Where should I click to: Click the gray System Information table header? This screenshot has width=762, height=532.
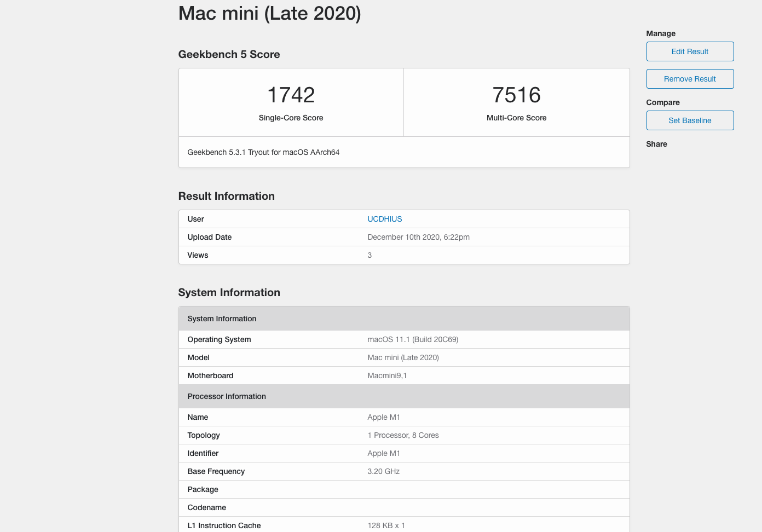point(404,319)
